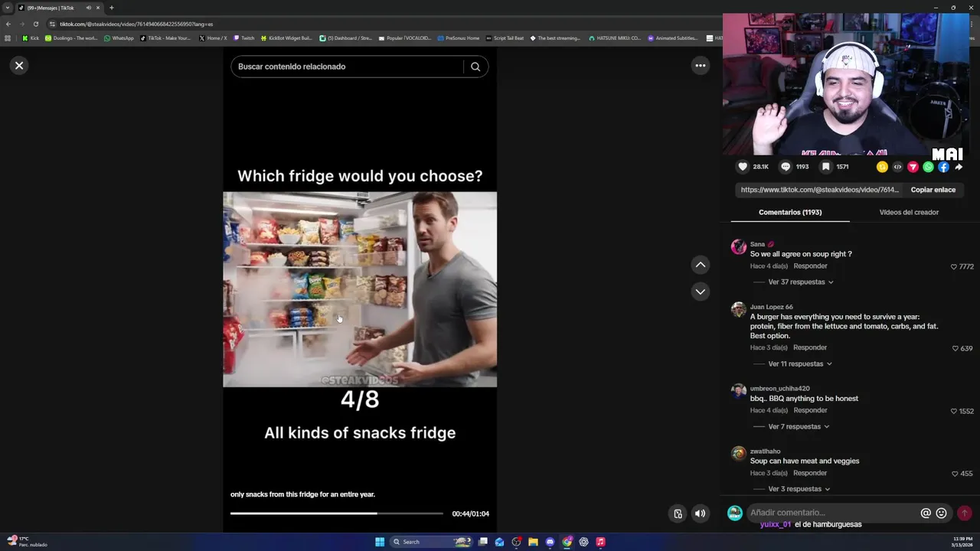Viewport: 980px width, 551px height.
Task: Open the Duolingo bookmark
Action: [71, 37]
